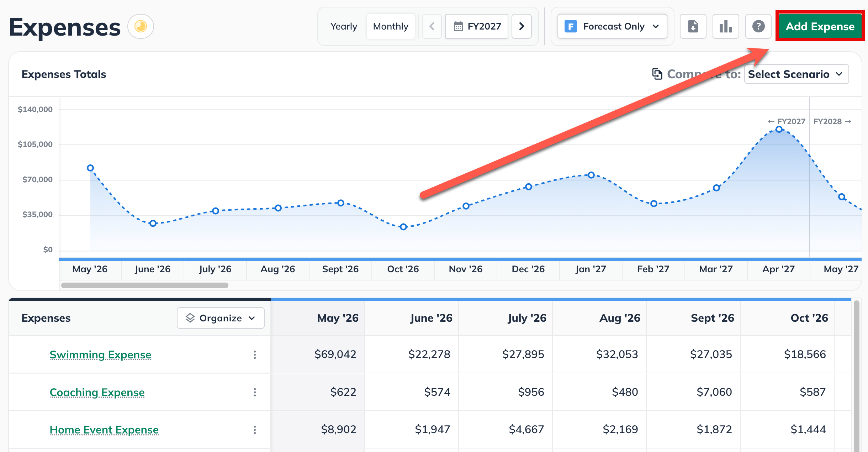Click the compare scenarios copy icon
Image resolution: width=868 pixels, height=452 pixels.
pyautogui.click(x=657, y=74)
